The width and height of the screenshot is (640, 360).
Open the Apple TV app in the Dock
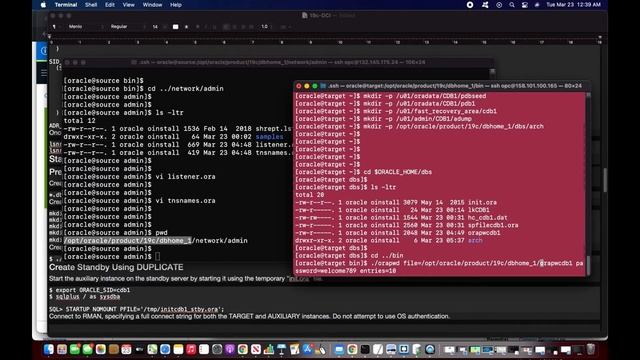(139, 349)
